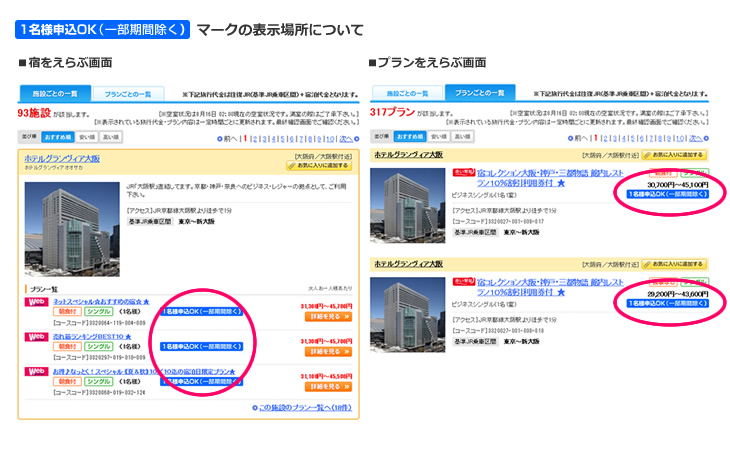The width and height of the screenshot is (730, 450).
Task: Click the first Web icon in plan list
Action: (34, 300)
